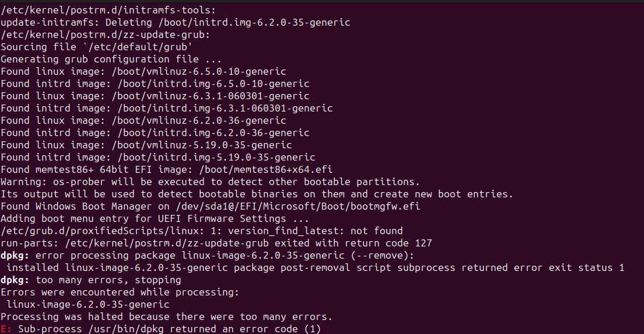Click the path /boot/vmlinuz-6.2.0-36-generic
The image size is (644, 334).
coord(201,120)
